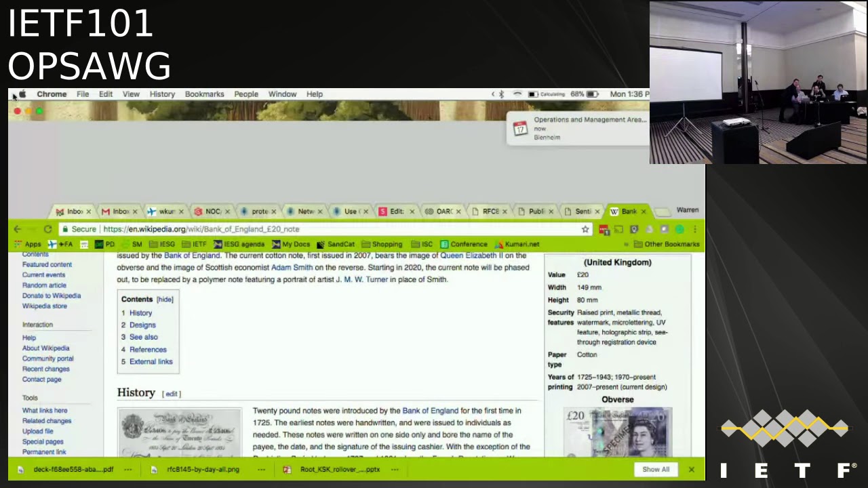
Task: Open the J. M. W. Turner link
Action: (x=361, y=279)
